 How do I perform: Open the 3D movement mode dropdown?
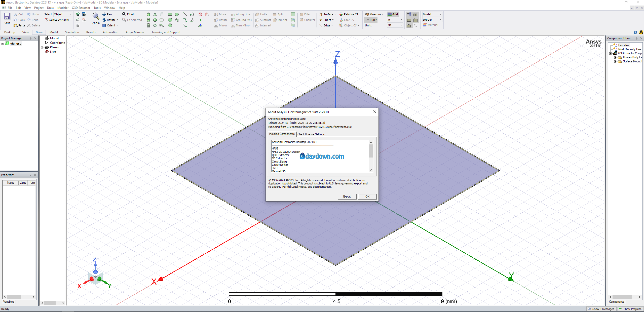pyautogui.click(x=395, y=25)
